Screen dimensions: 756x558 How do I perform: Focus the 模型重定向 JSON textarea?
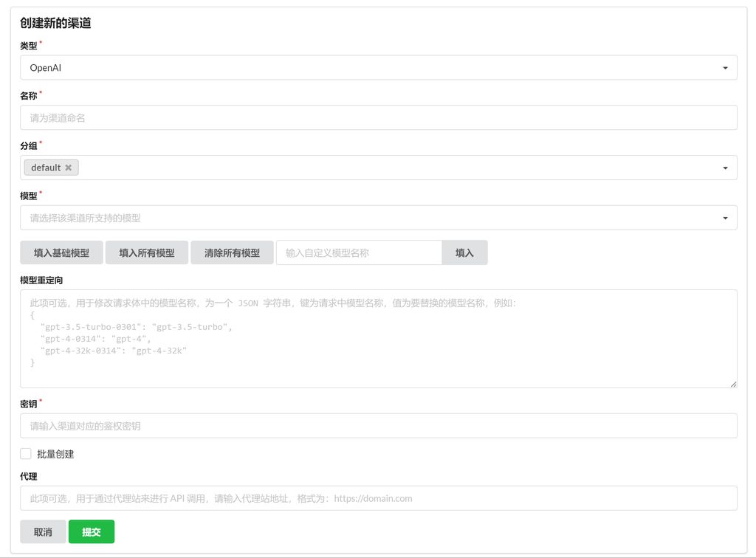coord(378,339)
